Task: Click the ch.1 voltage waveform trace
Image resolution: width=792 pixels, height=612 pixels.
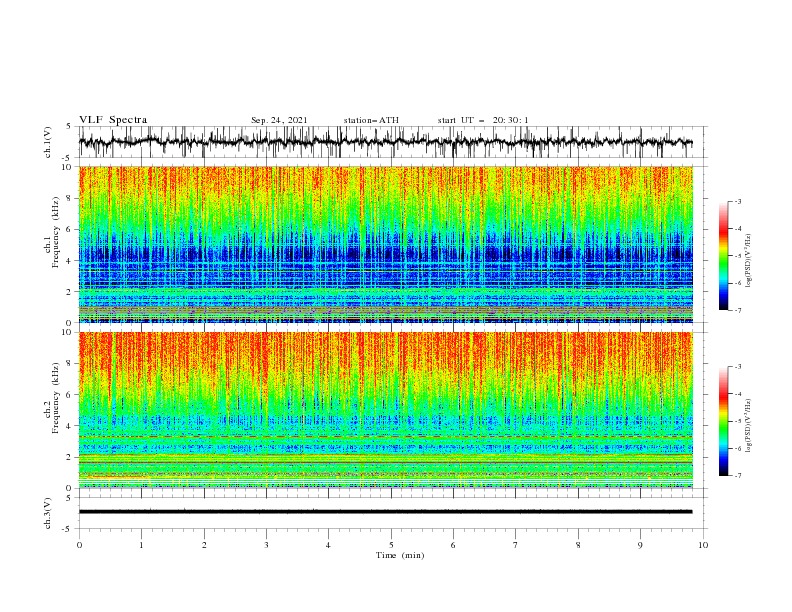Action: pyautogui.click(x=385, y=142)
